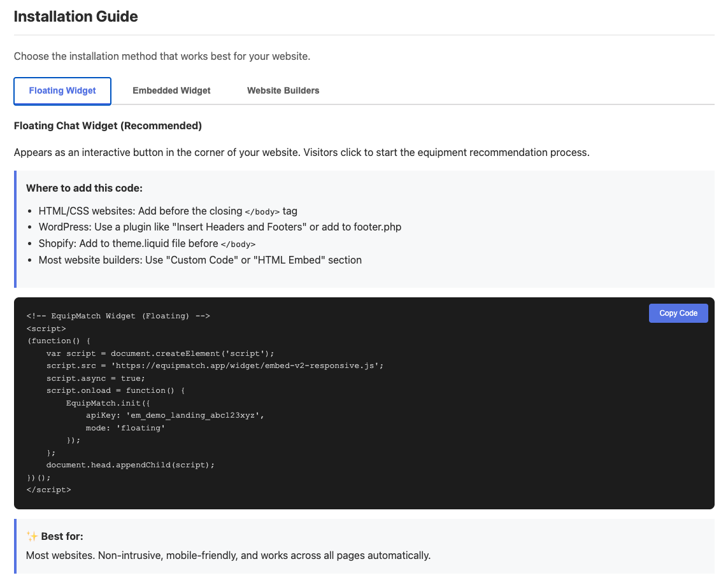This screenshot has width=728, height=587.
Task: Click the "Where to add this code:" heading
Action: 84,188
